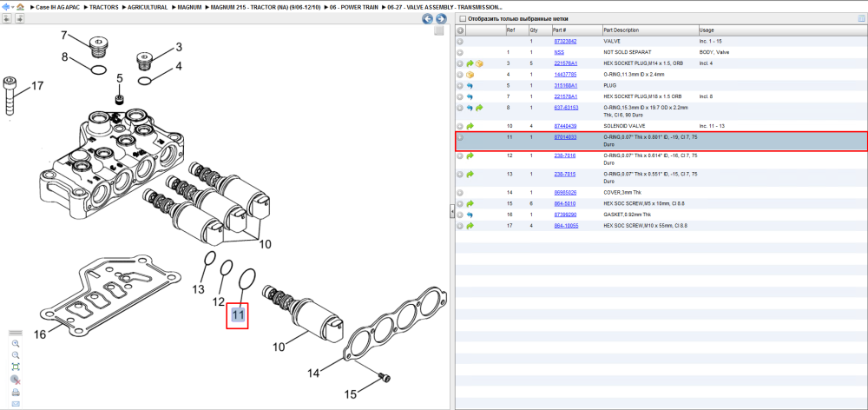Add COVER,3mm Thk with plus icon
868x410 pixels.
[x=460, y=193]
